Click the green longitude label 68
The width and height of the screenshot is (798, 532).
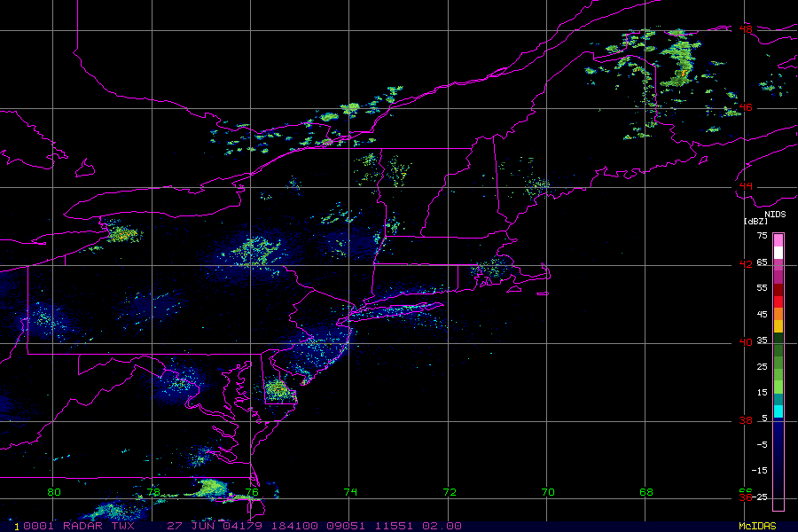(x=646, y=492)
